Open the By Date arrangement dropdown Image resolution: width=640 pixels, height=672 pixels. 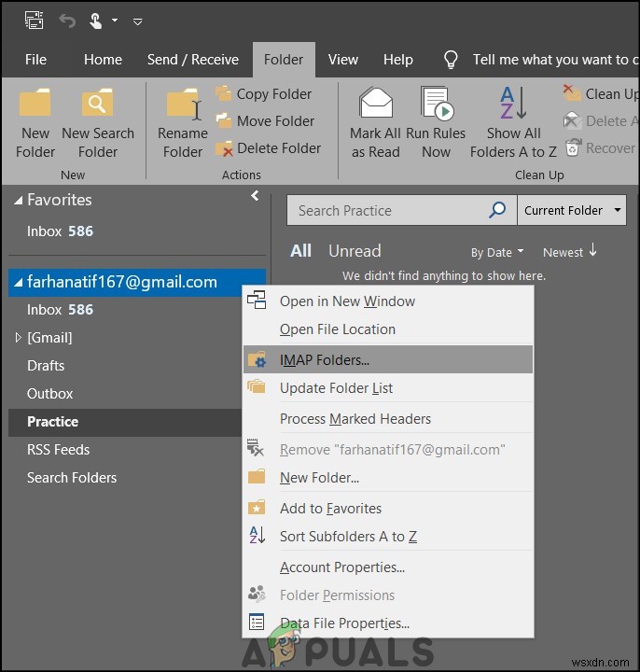(x=497, y=252)
